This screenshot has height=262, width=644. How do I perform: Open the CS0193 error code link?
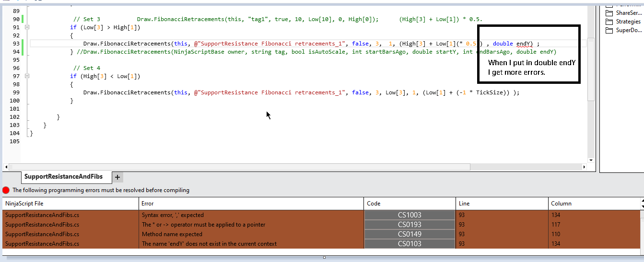pyautogui.click(x=410, y=225)
